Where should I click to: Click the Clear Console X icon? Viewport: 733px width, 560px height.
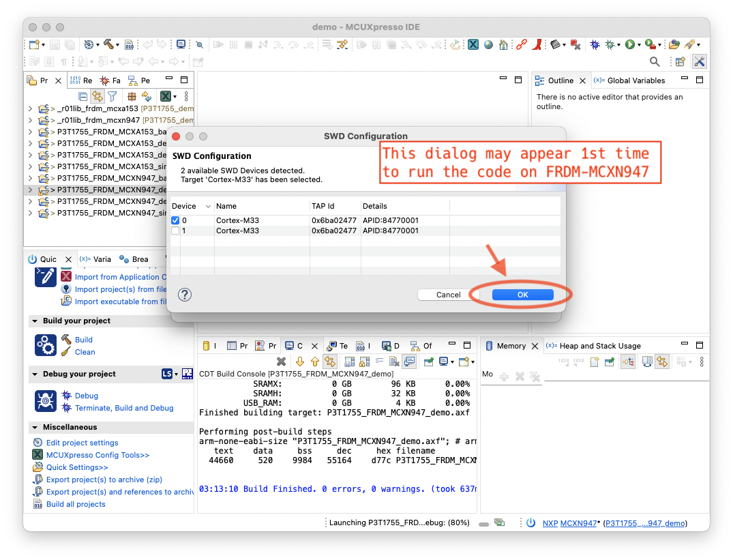click(x=281, y=362)
